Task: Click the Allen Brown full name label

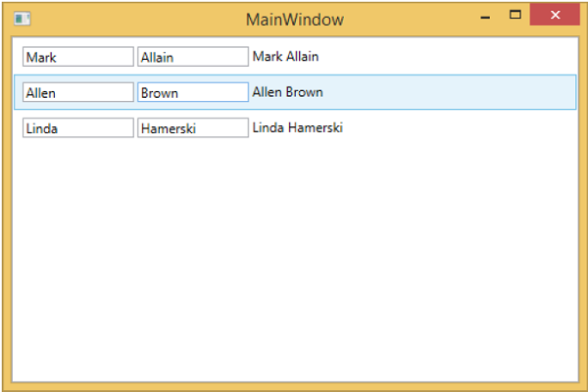Action: 287,92
